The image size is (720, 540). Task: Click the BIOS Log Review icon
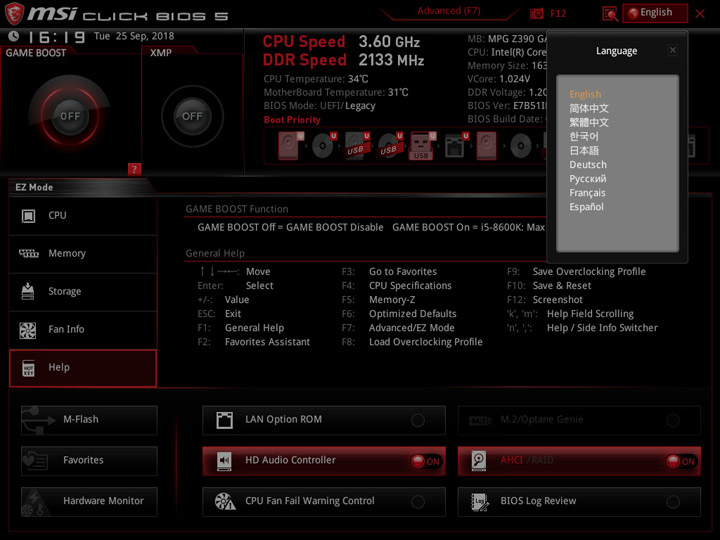pyautogui.click(x=479, y=501)
